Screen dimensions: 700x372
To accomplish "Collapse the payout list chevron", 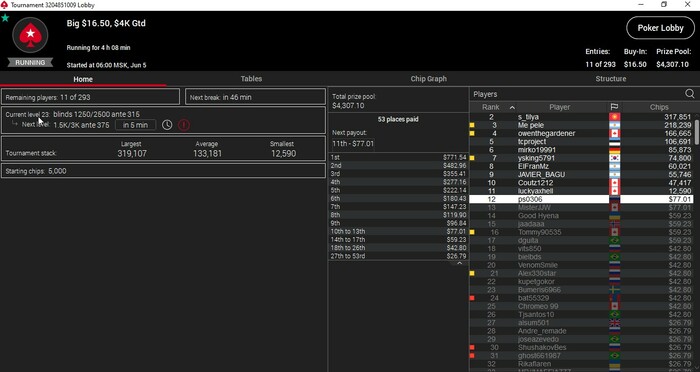I will (459, 263).
